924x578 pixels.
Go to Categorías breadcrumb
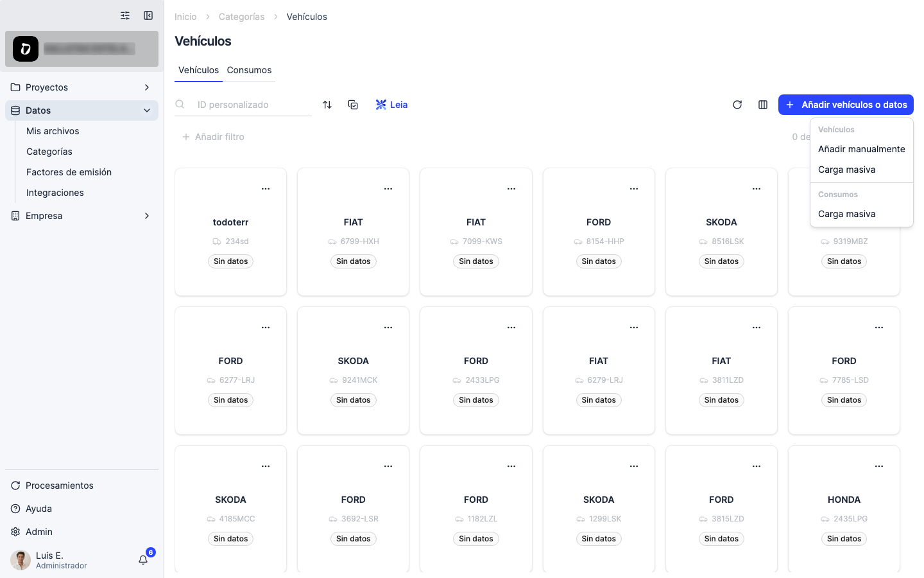(x=241, y=17)
